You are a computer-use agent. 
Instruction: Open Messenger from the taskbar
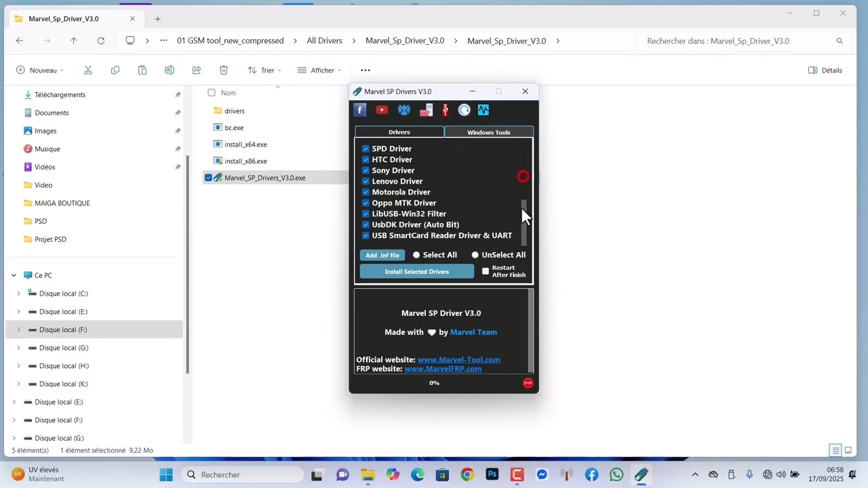click(542, 475)
